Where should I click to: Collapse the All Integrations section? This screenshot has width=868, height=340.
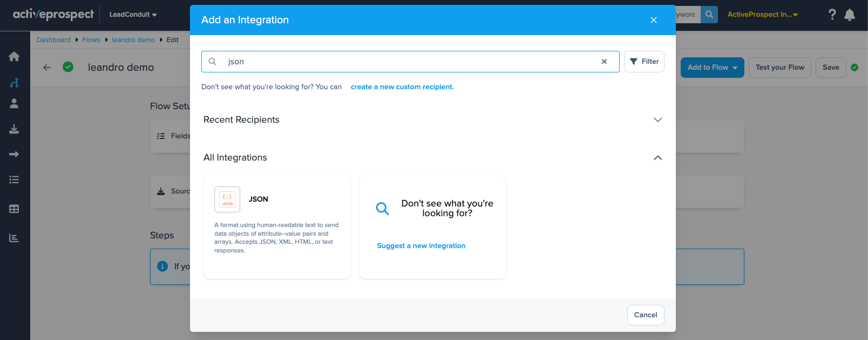pyautogui.click(x=657, y=158)
